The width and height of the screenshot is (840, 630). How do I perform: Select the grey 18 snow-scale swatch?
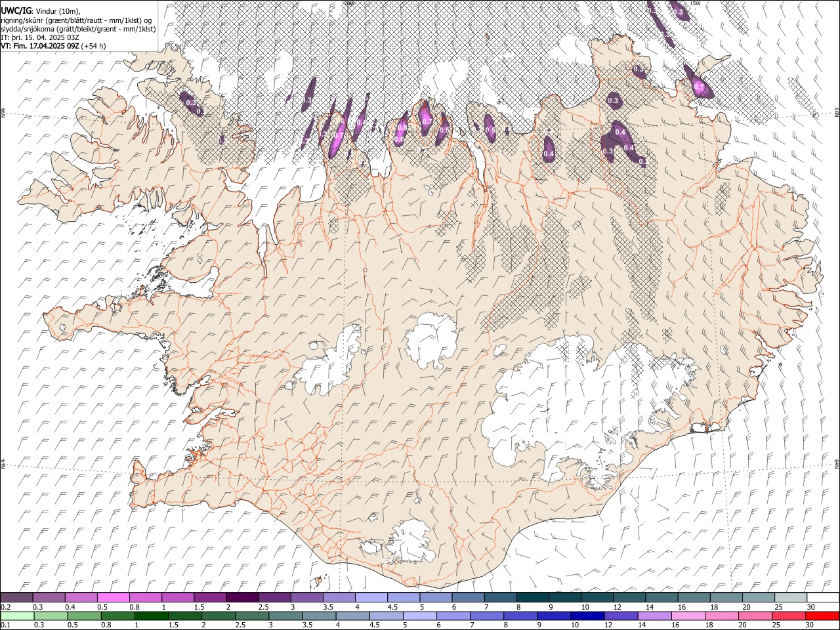[726, 597]
